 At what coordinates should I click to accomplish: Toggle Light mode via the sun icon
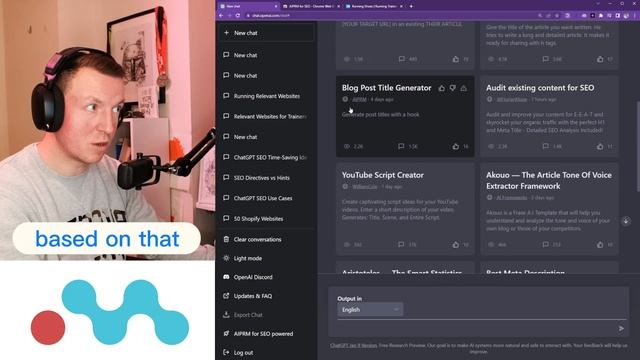click(227, 258)
